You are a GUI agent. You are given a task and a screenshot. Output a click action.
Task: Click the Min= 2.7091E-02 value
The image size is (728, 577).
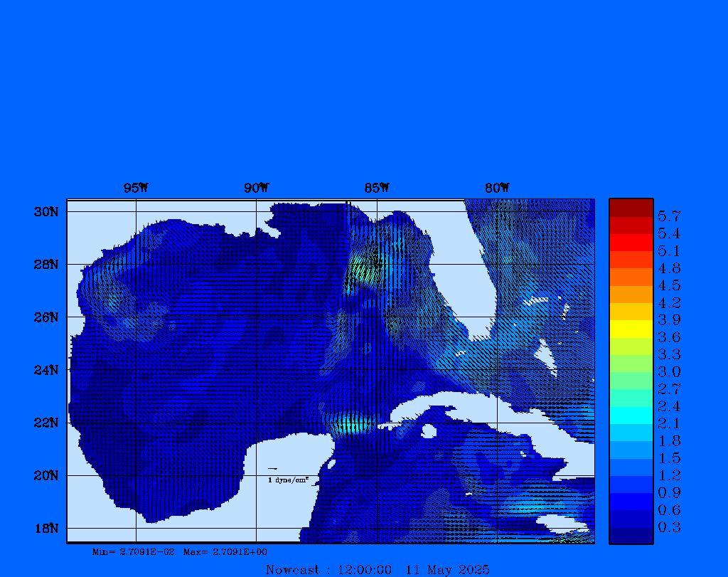click(x=133, y=552)
